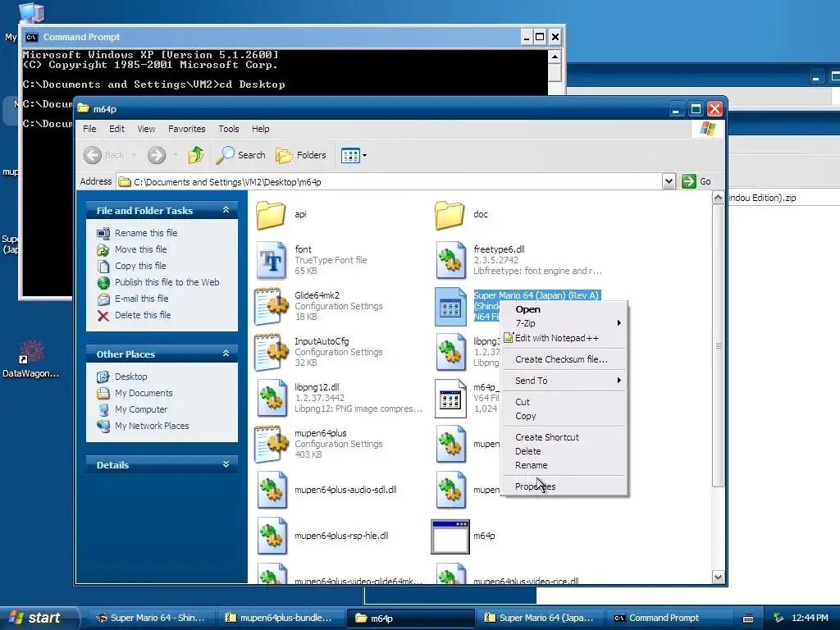Open the Favorites menu
The height and width of the screenshot is (630, 840).
[187, 129]
